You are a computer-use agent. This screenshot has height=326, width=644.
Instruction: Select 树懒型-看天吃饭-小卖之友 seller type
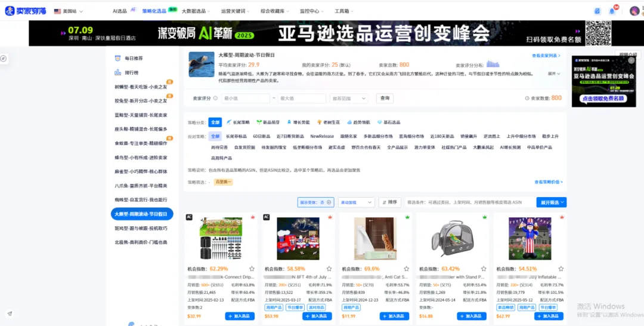[x=141, y=87]
